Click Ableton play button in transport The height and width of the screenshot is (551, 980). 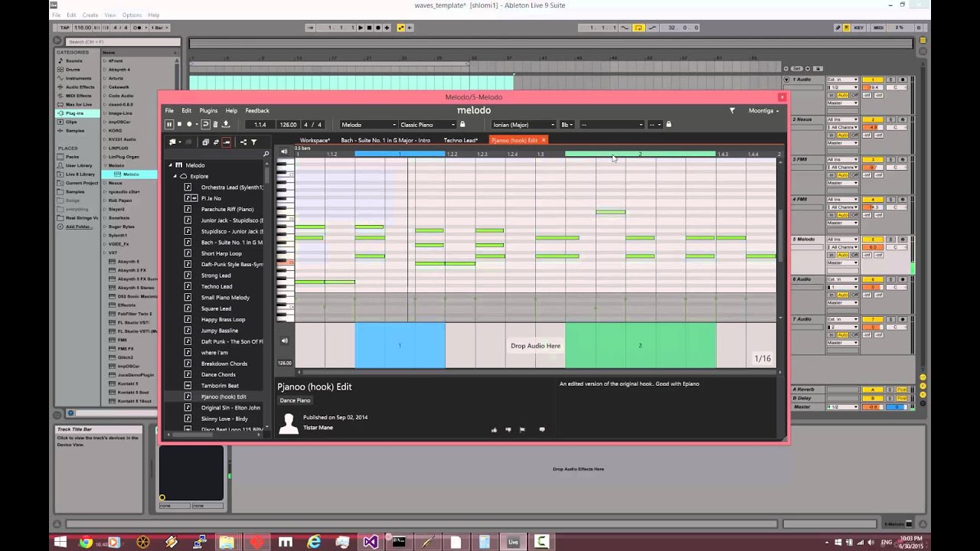[361, 28]
